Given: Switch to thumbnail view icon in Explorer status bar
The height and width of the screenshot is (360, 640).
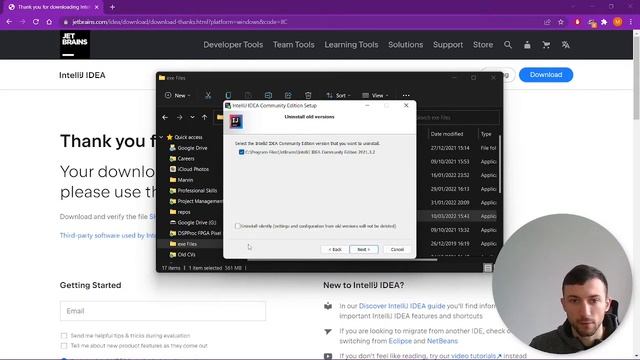Looking at the screenshot, I should tap(488, 268).
